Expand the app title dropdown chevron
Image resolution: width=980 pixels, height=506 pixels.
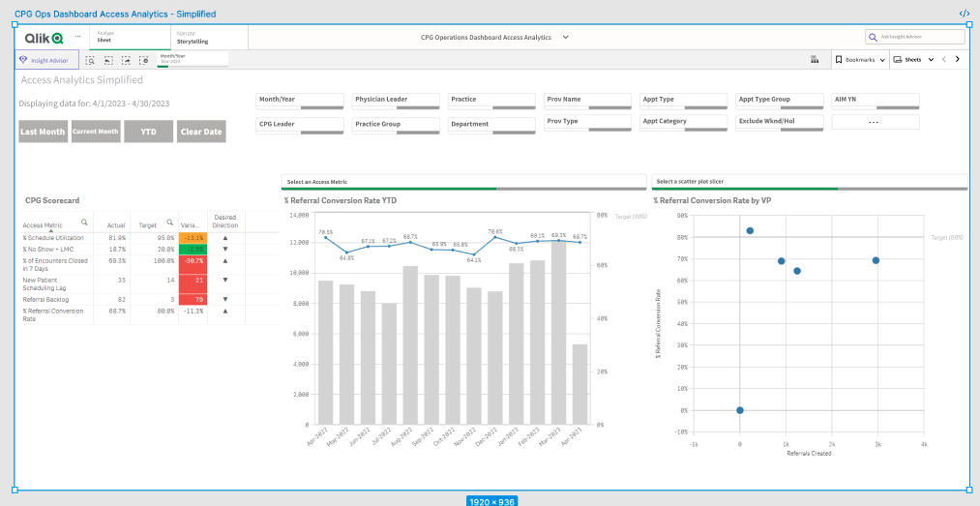[x=566, y=38]
